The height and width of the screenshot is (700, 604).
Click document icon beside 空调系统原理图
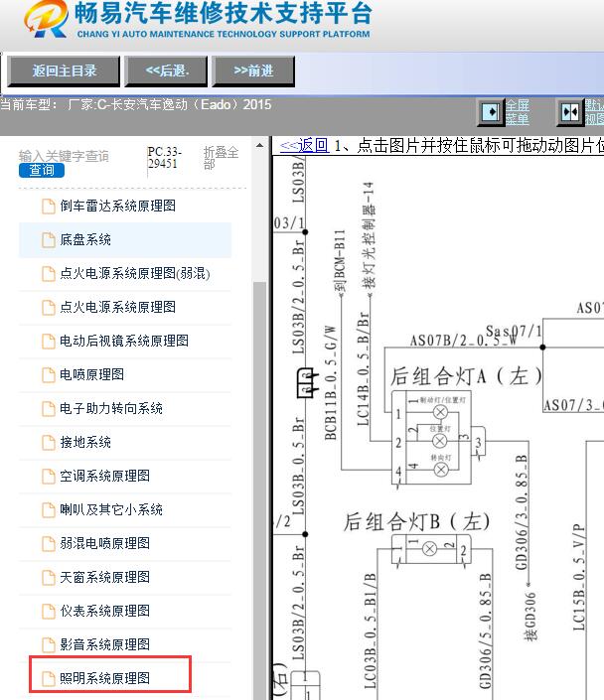click(49, 477)
